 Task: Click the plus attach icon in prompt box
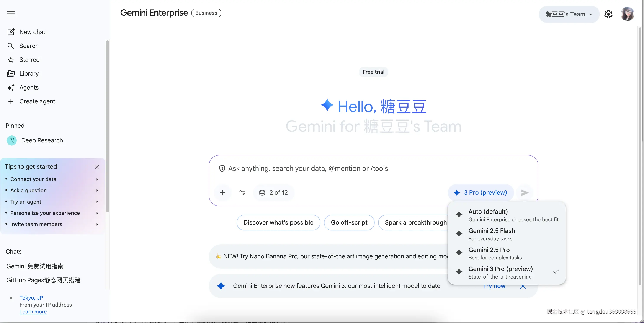coord(222,193)
